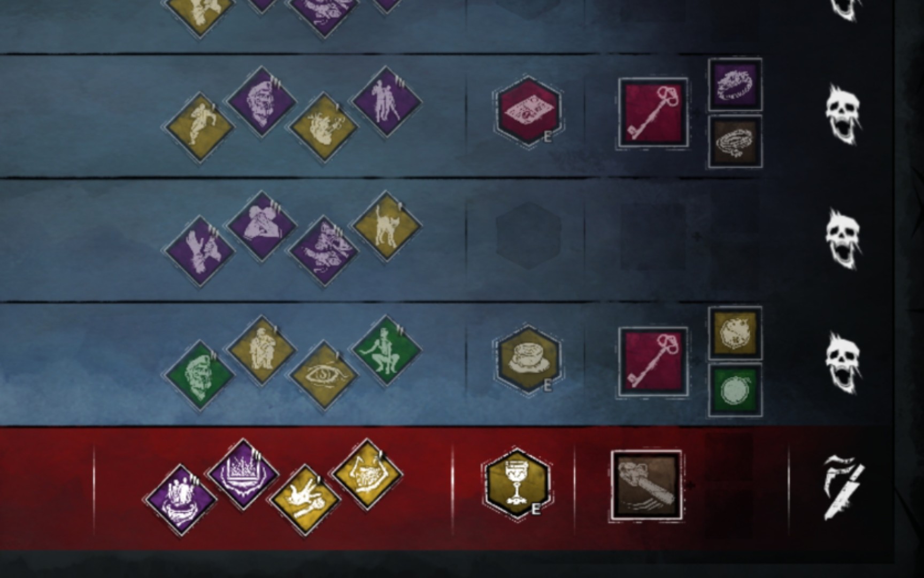Click the yellow eye perk icon

click(324, 376)
